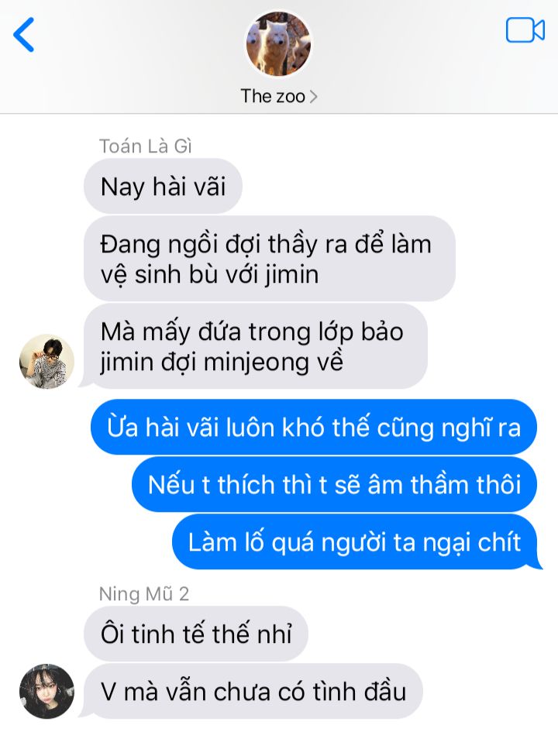Select the 'Nay hài vãi' message bubble

pyautogui.click(x=163, y=186)
